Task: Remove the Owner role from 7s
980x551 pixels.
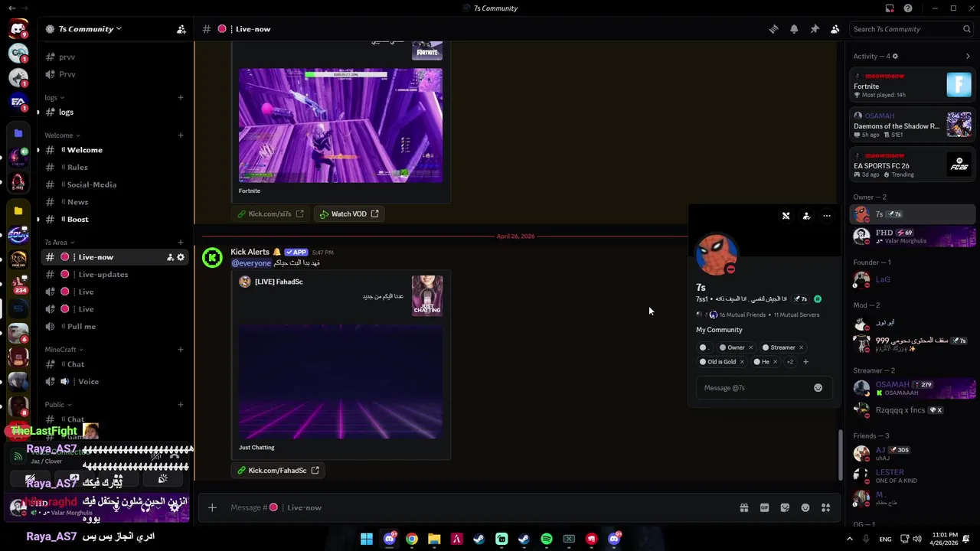Action: click(x=750, y=347)
